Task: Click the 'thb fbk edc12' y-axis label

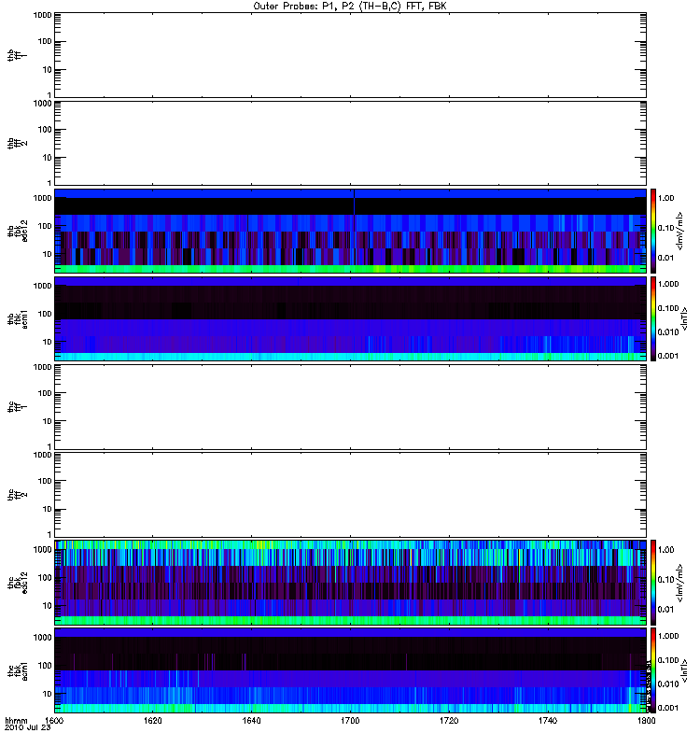Action: (x=17, y=231)
